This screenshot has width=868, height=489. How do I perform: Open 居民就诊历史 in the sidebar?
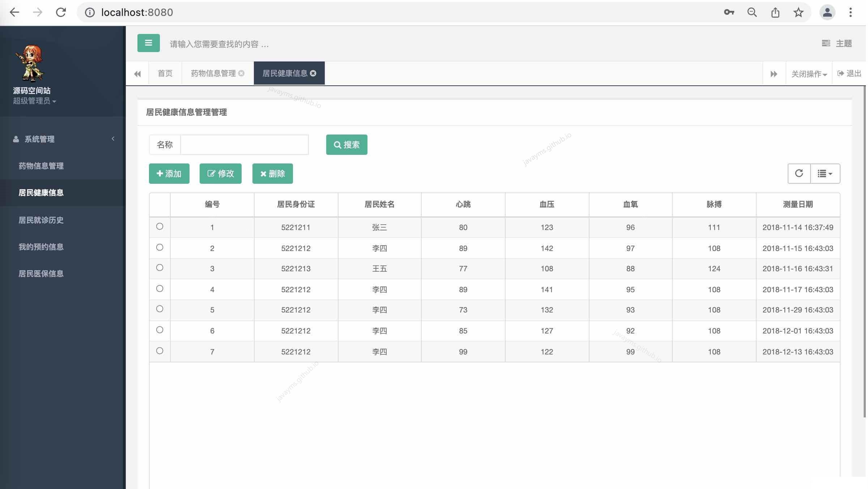tap(41, 220)
